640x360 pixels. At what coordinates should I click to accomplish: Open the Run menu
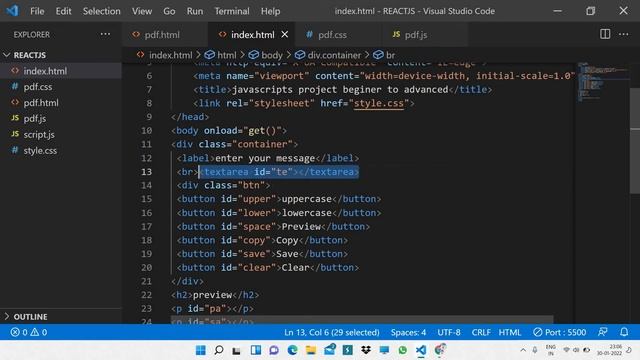[x=195, y=11]
